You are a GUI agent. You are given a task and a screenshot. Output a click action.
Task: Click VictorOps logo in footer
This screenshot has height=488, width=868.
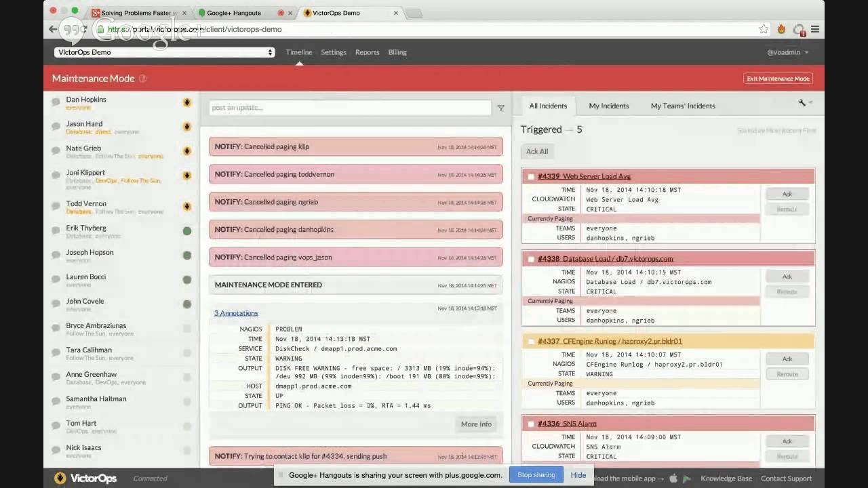coord(85,479)
